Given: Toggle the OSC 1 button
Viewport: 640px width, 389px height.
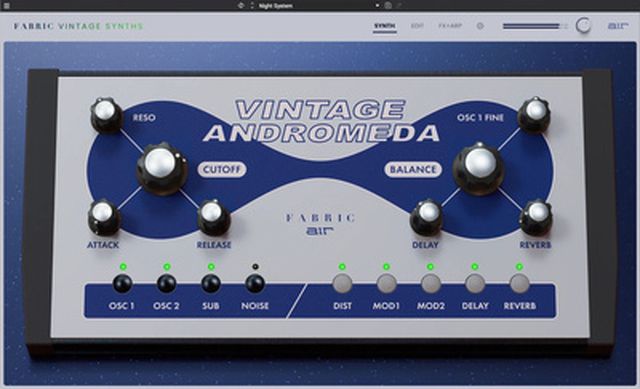Looking at the screenshot, I should [x=122, y=283].
